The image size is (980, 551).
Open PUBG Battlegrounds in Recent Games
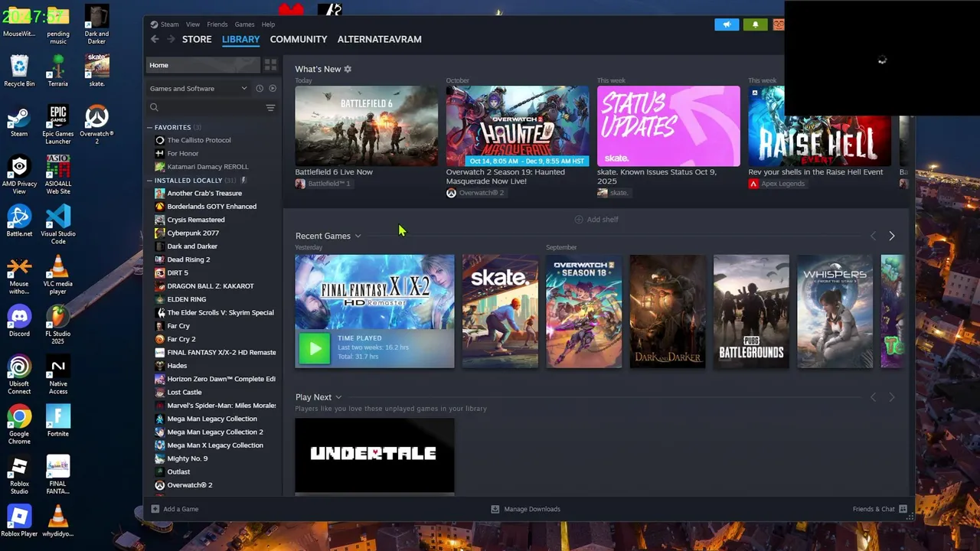[x=751, y=311]
